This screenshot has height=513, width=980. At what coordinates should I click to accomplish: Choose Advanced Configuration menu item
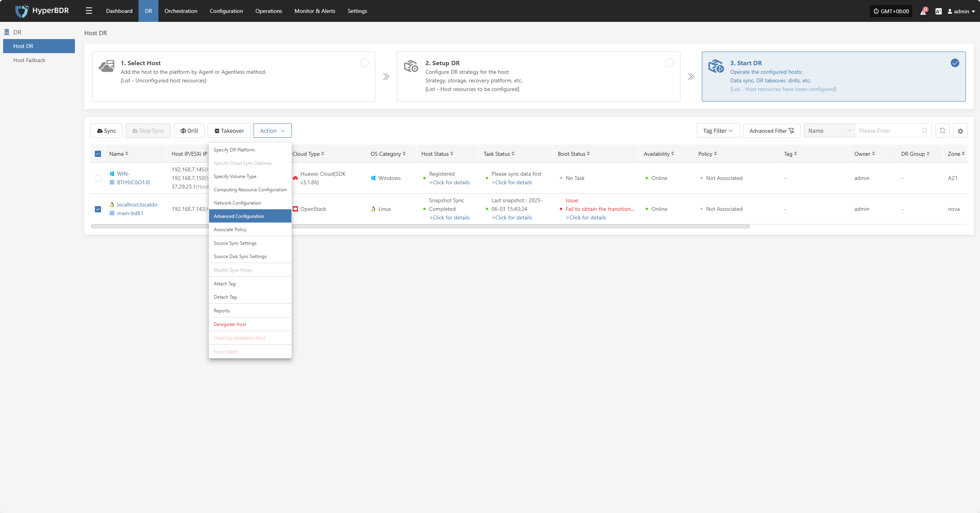(x=250, y=216)
